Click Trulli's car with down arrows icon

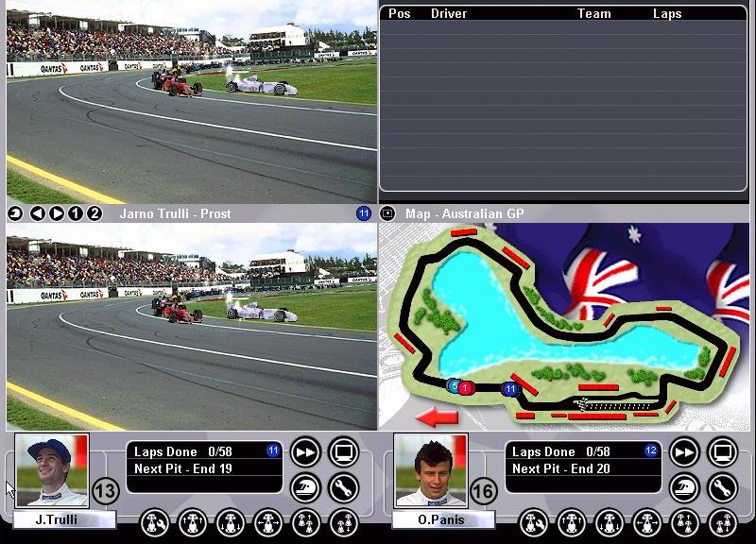(x=230, y=521)
